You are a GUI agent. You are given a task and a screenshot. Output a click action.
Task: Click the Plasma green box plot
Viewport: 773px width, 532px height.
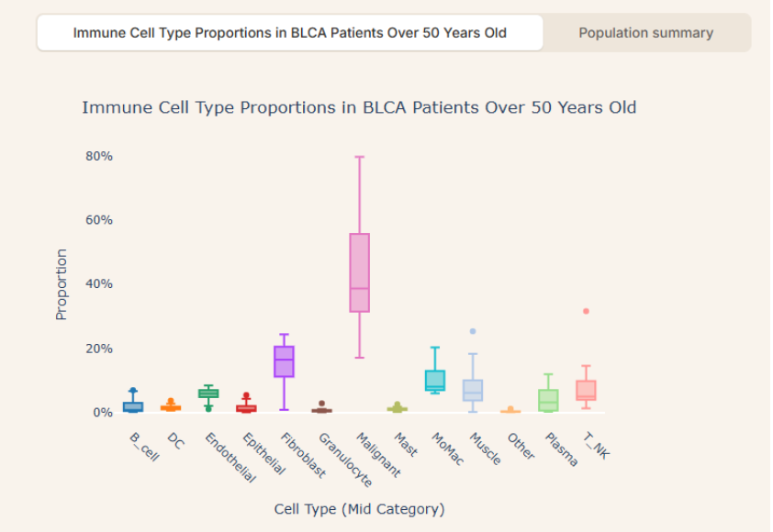(548, 400)
